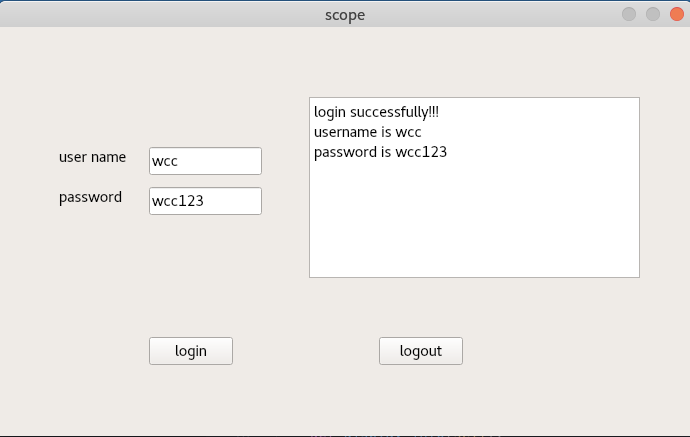Click the login button

click(191, 351)
